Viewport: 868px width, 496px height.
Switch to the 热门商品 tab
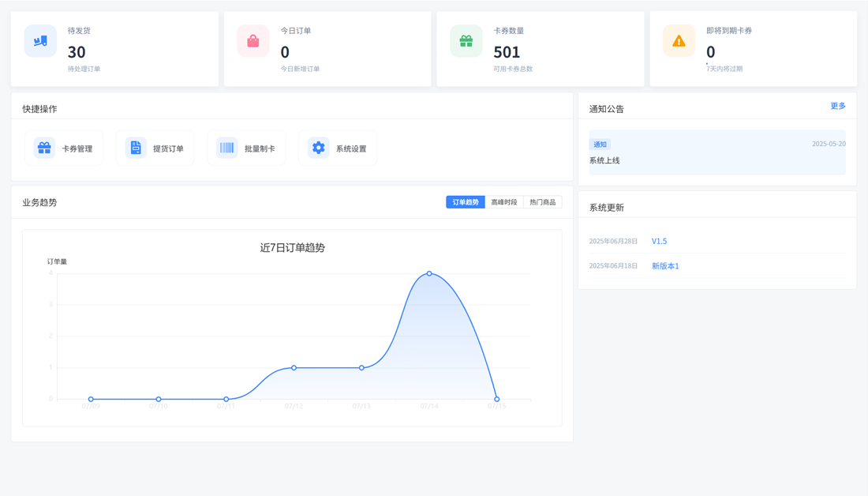coord(542,202)
